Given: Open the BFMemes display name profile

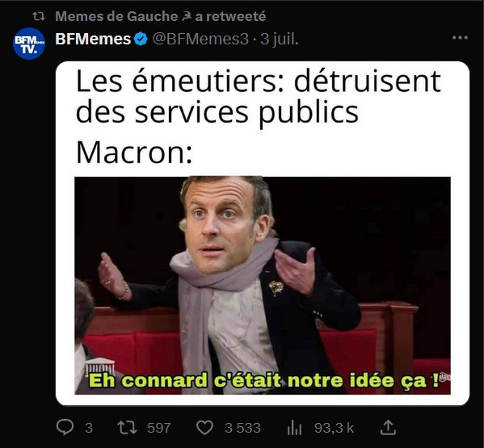Looking at the screenshot, I should pos(93,40).
